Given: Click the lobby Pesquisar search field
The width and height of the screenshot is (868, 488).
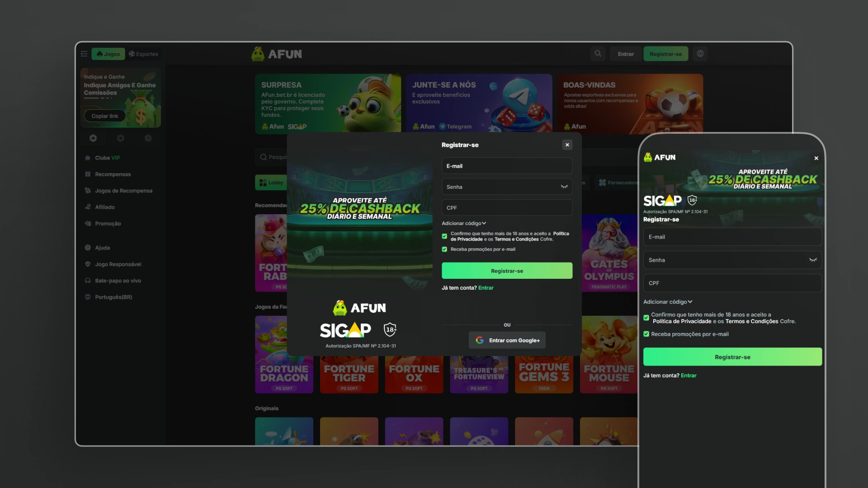Looking at the screenshot, I should pyautogui.click(x=271, y=157).
